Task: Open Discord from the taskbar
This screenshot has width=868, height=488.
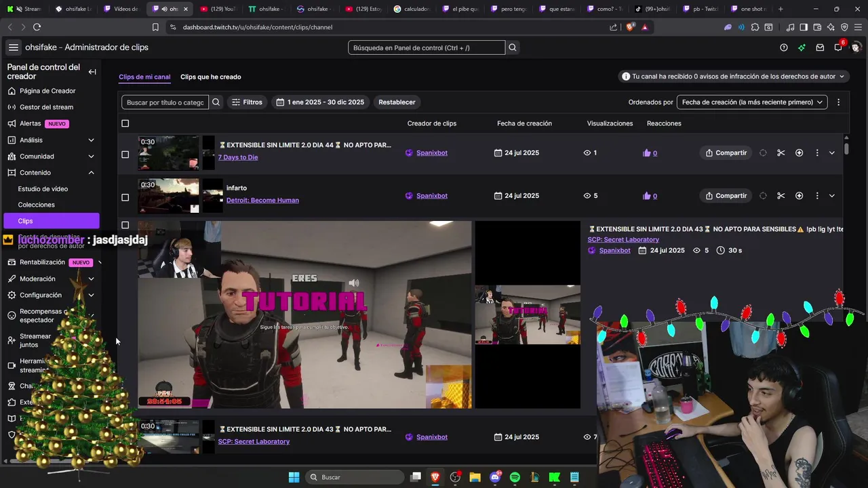Action: click(x=495, y=477)
